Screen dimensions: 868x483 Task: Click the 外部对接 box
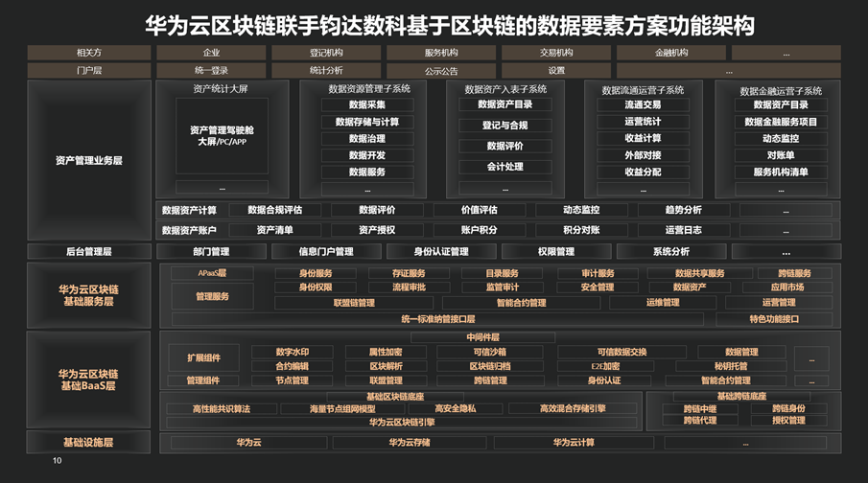pyautogui.click(x=644, y=155)
